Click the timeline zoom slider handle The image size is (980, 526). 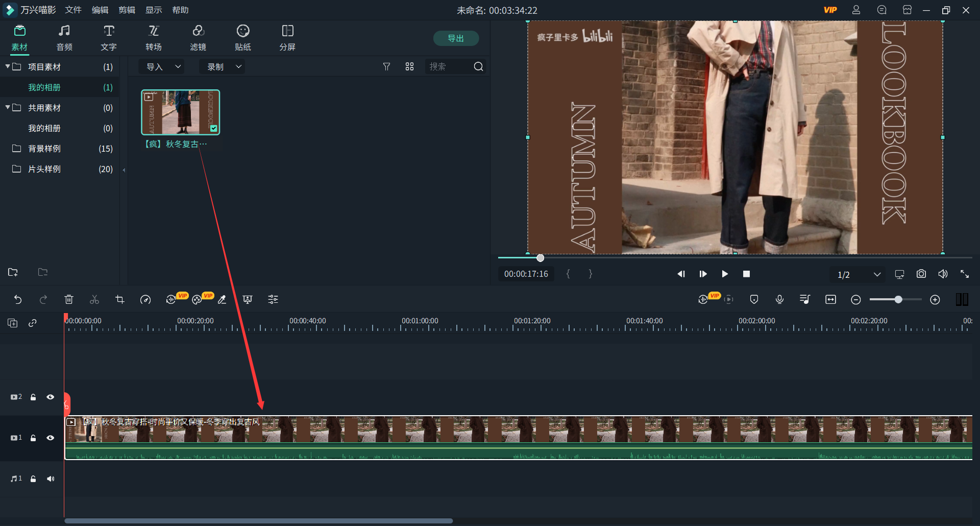[x=898, y=300]
